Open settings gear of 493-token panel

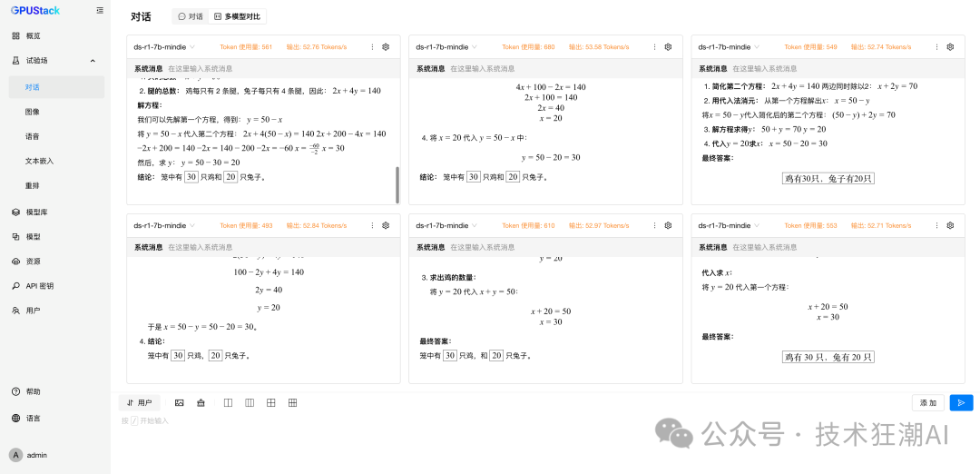[x=386, y=225]
